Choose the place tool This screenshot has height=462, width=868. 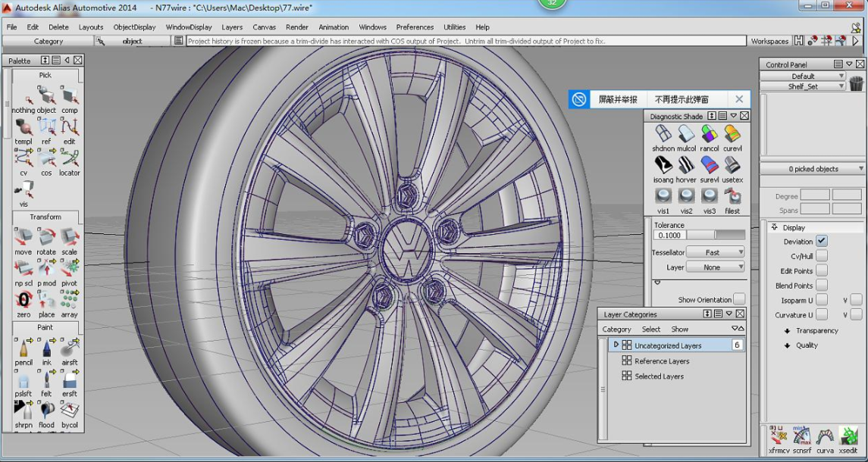coord(46,304)
